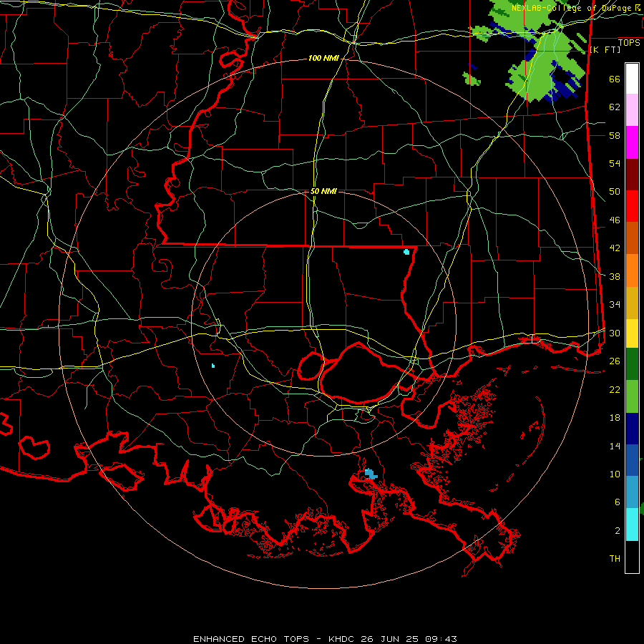Click the '2' legend value
Image resolution: width=644 pixels, height=644 pixels.
617,530
